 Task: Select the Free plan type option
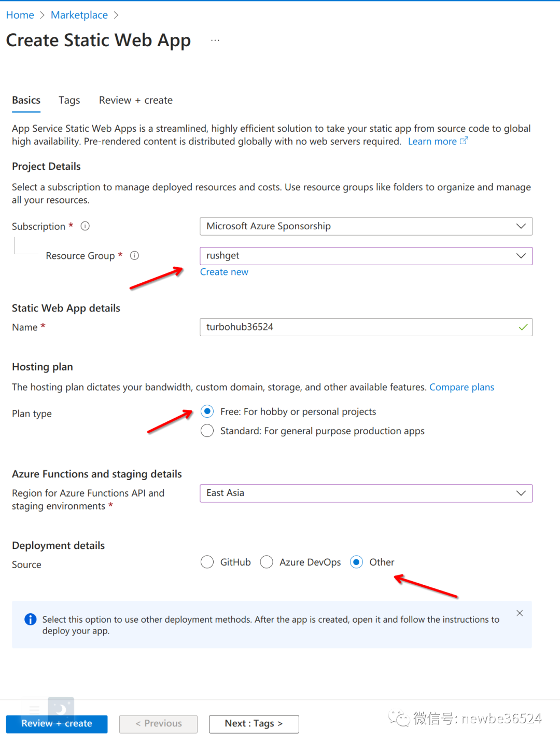pyautogui.click(x=207, y=412)
